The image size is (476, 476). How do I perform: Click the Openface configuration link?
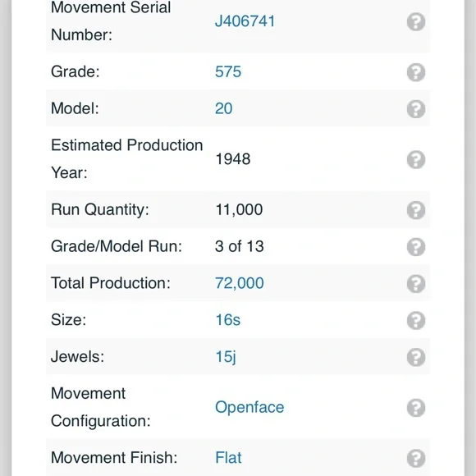[249, 407]
